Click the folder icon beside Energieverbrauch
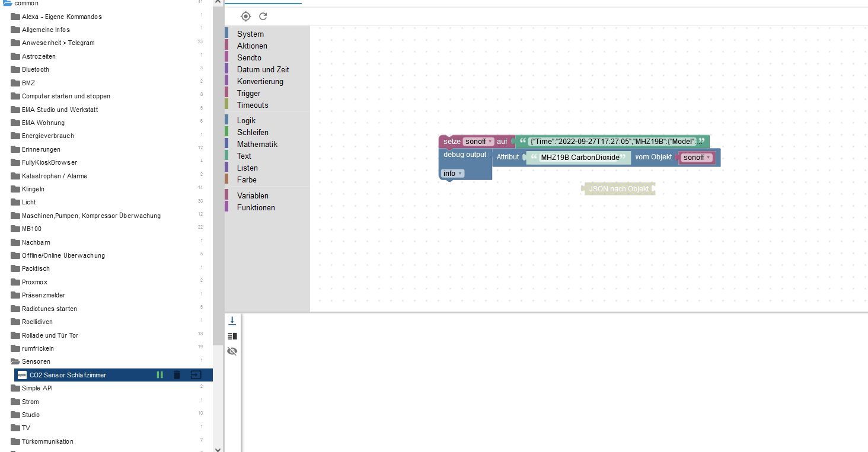Viewport: 868px width, 452px height. coord(15,136)
